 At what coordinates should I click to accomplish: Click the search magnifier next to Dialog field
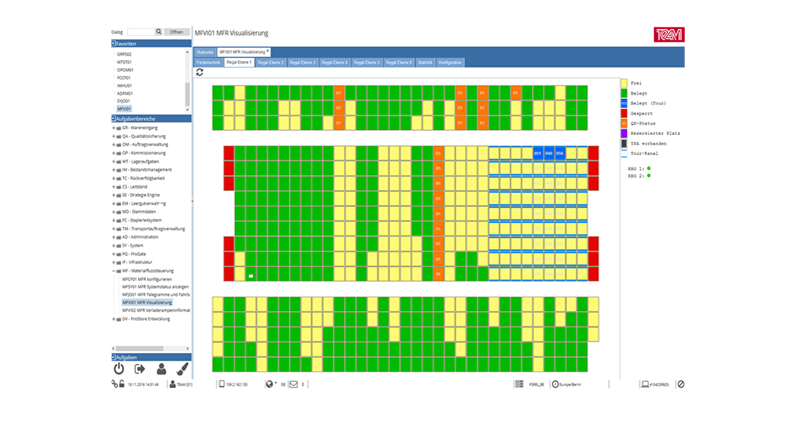159,32
